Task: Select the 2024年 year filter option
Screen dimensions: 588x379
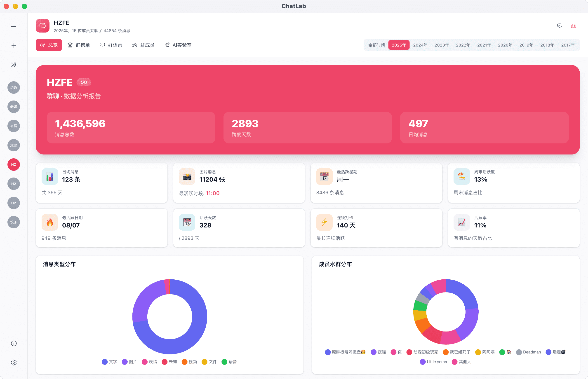Action: pos(420,45)
